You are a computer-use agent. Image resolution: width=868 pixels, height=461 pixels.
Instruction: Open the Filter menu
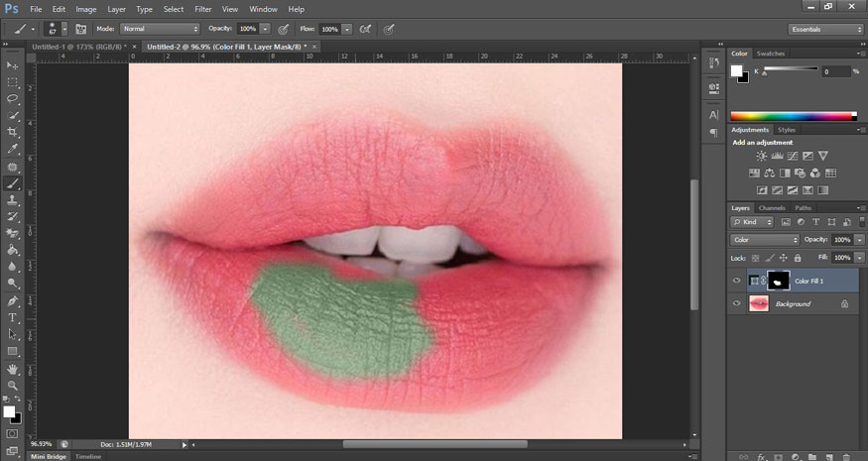[203, 9]
